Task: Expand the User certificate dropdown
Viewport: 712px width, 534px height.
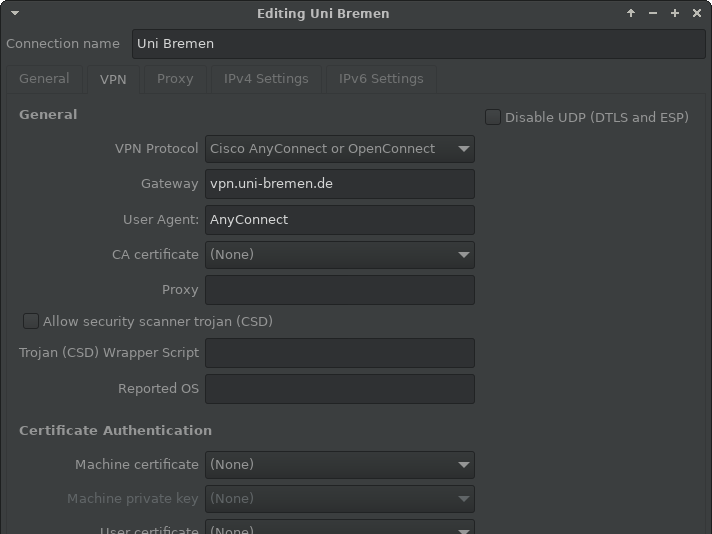Action: pos(339,527)
